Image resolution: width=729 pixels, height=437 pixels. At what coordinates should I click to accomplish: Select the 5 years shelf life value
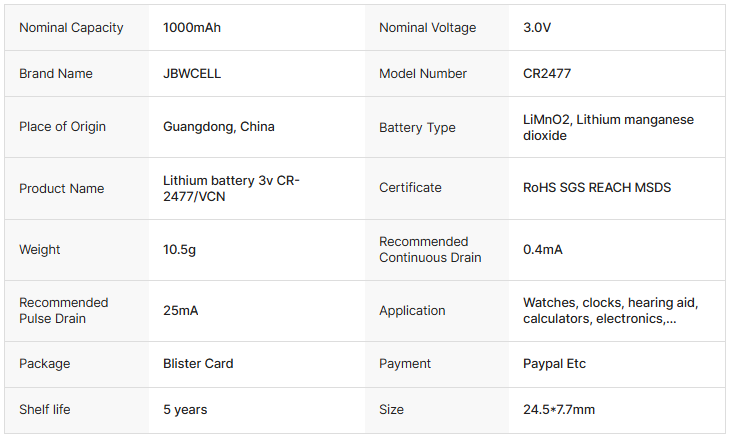pos(185,410)
